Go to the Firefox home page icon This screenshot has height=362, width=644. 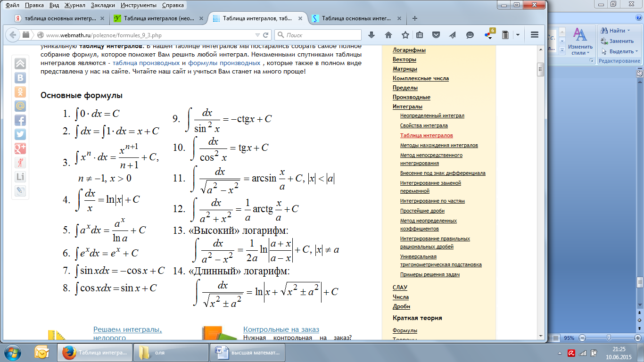[388, 35]
